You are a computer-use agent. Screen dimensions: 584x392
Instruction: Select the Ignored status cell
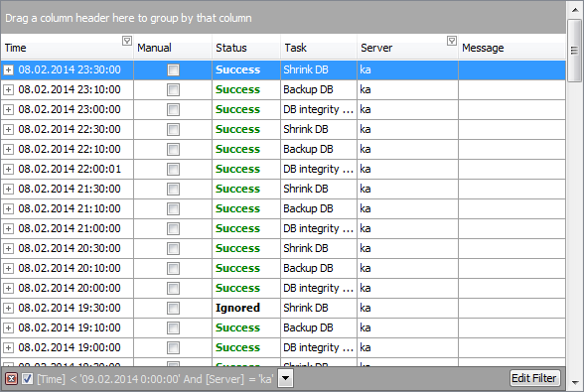(x=246, y=308)
